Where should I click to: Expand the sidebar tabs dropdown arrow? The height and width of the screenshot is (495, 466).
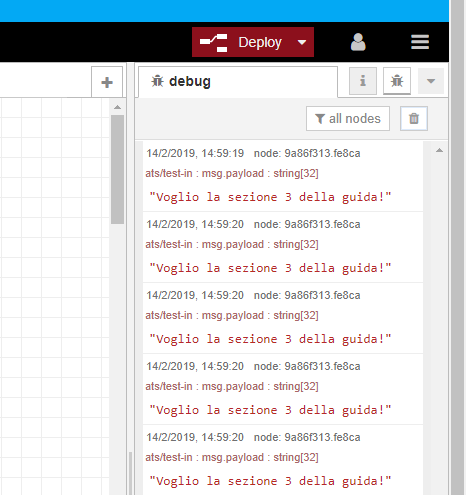click(431, 81)
